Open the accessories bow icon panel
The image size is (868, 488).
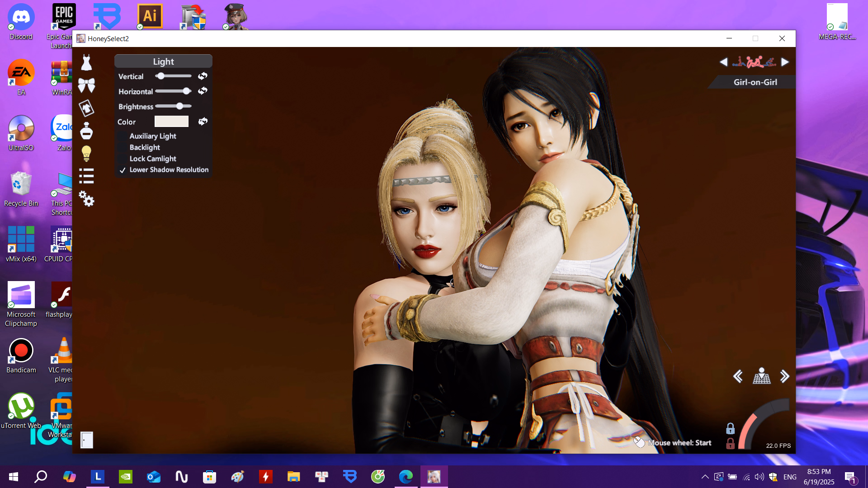86,85
